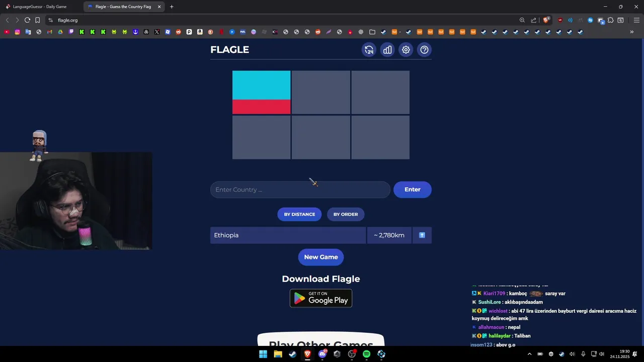The height and width of the screenshot is (362, 644).
Task: Navigate back with the browser back arrow
Action: (x=7, y=20)
